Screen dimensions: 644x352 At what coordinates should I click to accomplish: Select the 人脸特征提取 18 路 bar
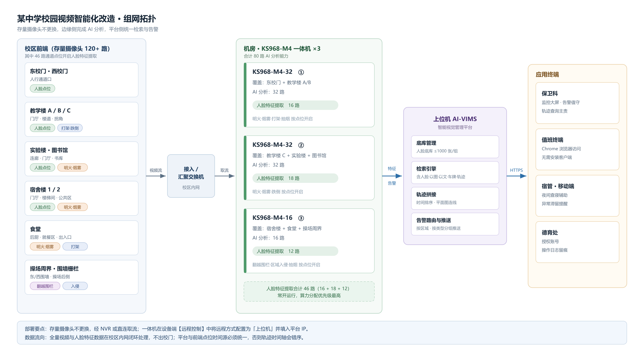[295, 178]
